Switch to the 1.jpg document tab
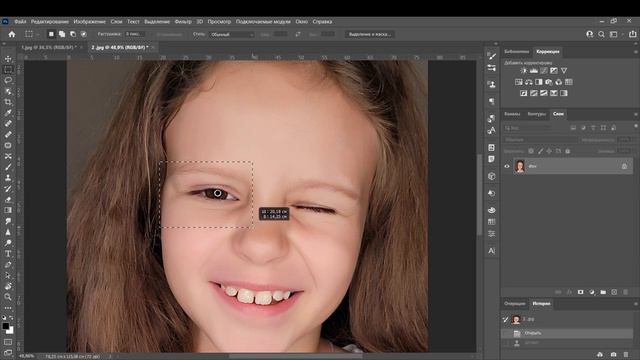The width and height of the screenshot is (640, 360). pyautogui.click(x=49, y=47)
